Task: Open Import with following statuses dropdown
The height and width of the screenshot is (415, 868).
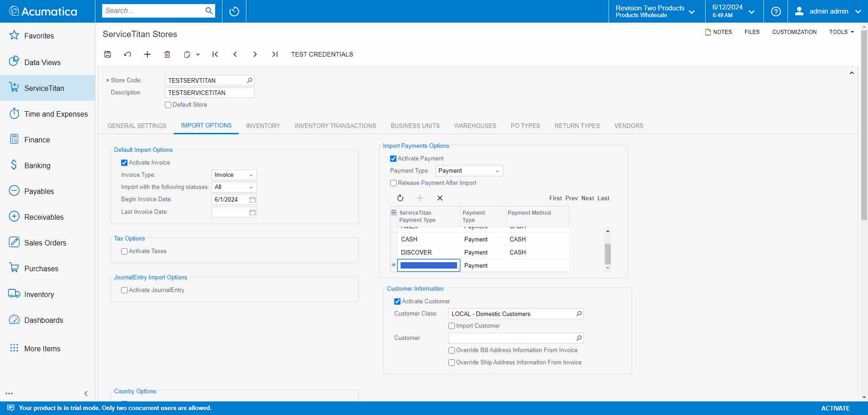Action: (234, 187)
